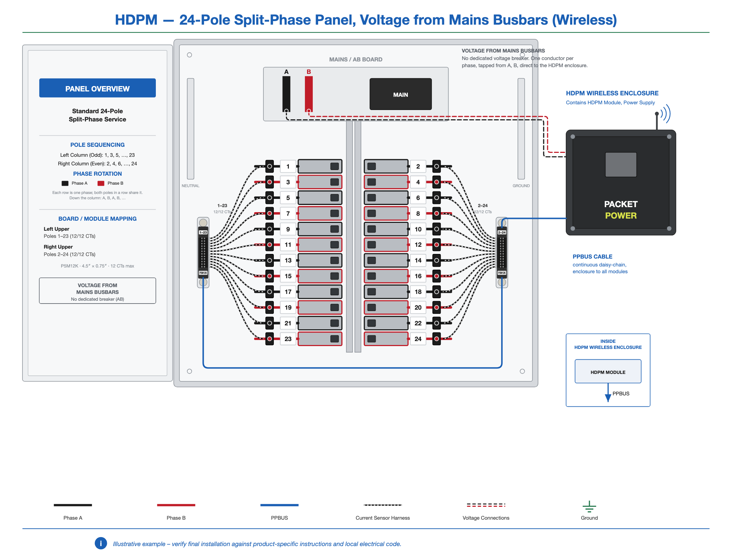Click the PPBUS arrow below HDPM Module
732x560 pixels.
[x=608, y=393]
